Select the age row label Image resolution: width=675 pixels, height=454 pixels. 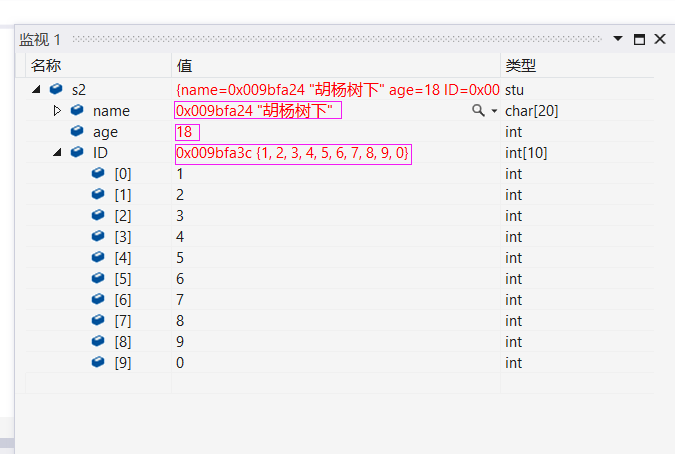pyautogui.click(x=105, y=132)
